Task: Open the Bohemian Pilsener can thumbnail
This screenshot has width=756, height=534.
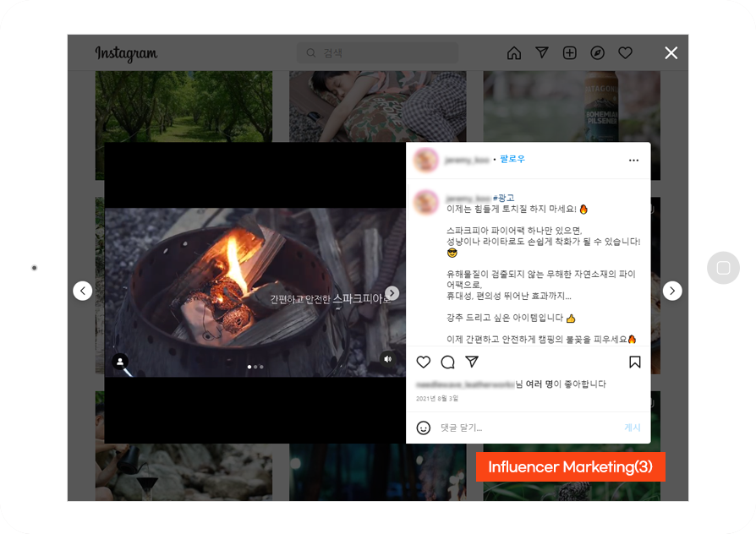Action: [x=572, y=106]
